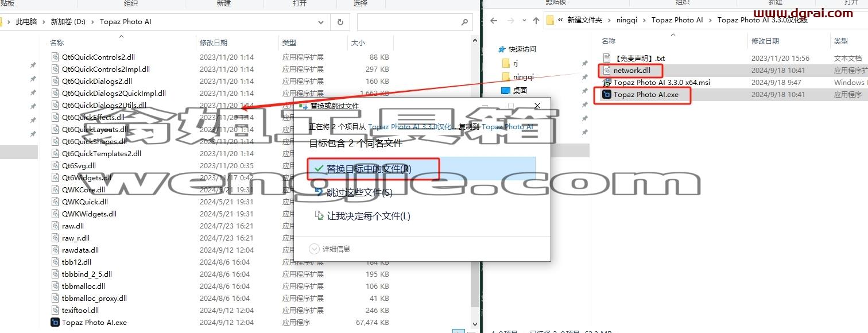The height and width of the screenshot is (333, 868).
Task: Select the QWKQuick.dll file icon
Action: (55, 202)
